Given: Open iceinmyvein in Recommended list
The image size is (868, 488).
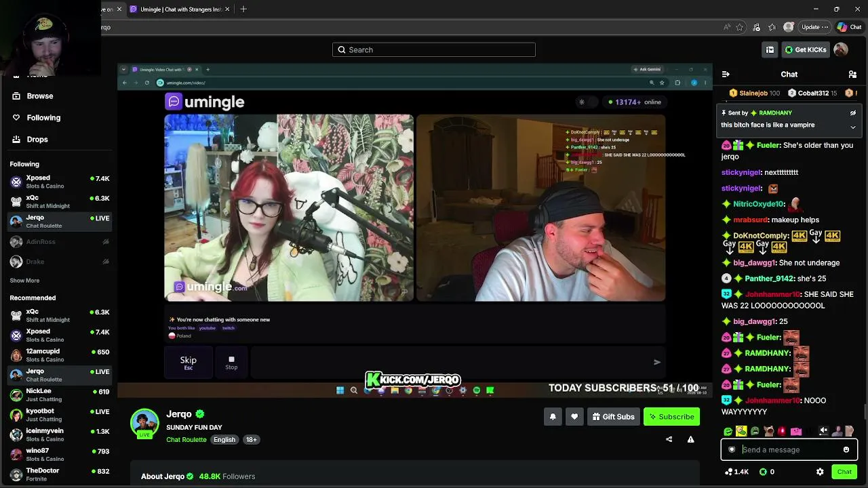Looking at the screenshot, I should coord(60,434).
